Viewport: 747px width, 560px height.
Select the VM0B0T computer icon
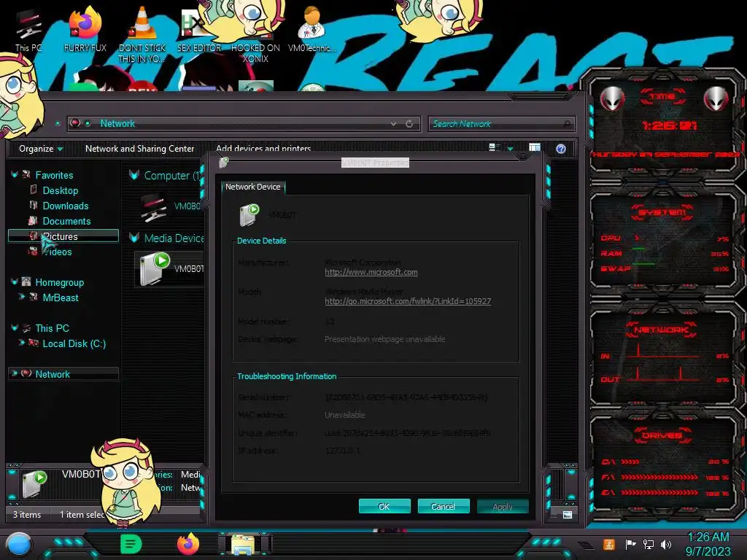click(154, 207)
